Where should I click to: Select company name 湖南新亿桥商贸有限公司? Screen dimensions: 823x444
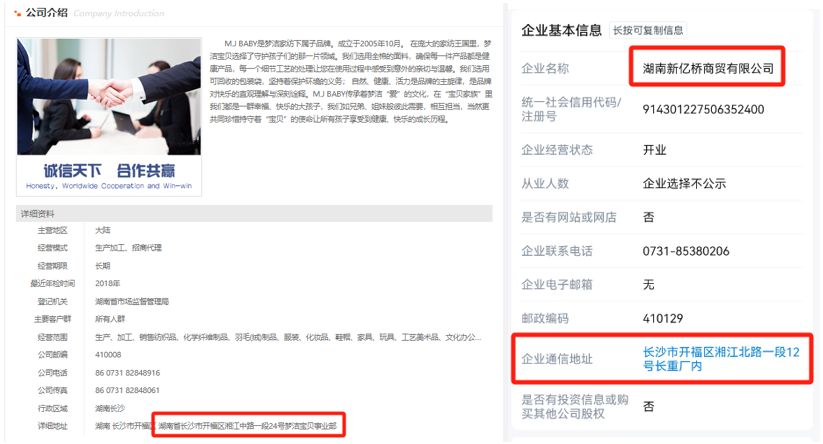[x=708, y=68]
